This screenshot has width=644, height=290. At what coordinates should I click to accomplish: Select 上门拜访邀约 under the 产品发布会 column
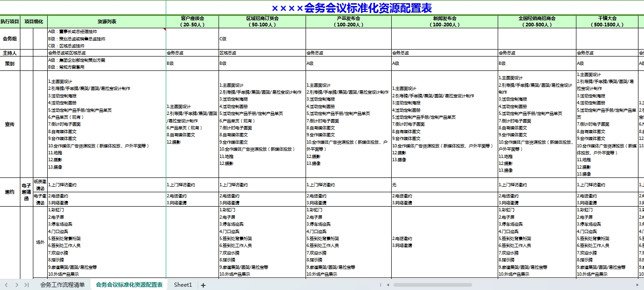349,185
